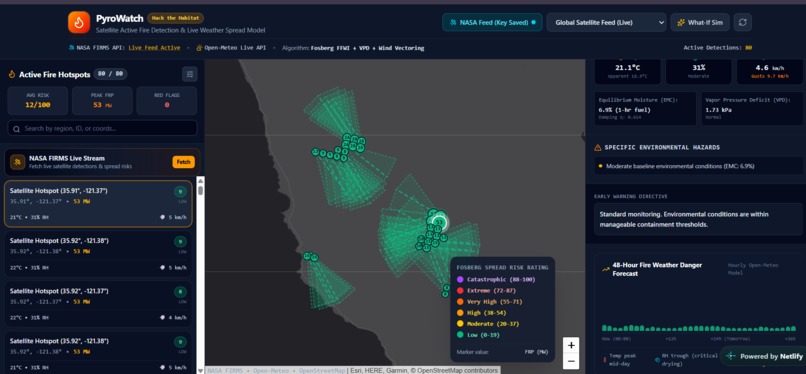This screenshot has height=374, width=806.
Task: Click the AVG RISK 12/100 stat card
Action: click(38, 101)
